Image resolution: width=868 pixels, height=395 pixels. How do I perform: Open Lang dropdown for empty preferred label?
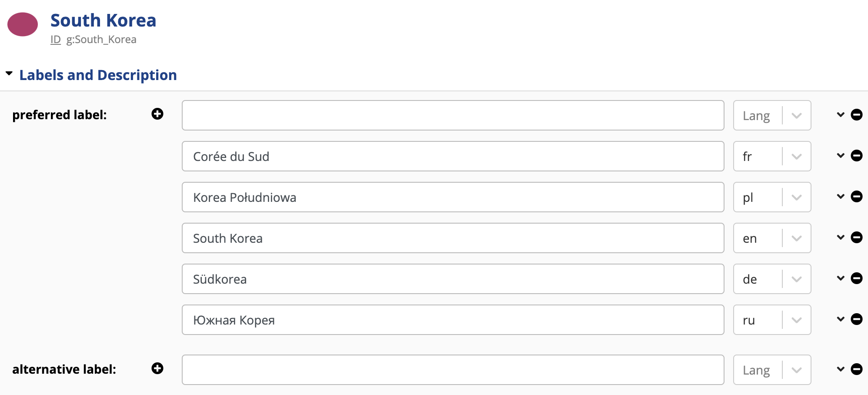coord(796,116)
